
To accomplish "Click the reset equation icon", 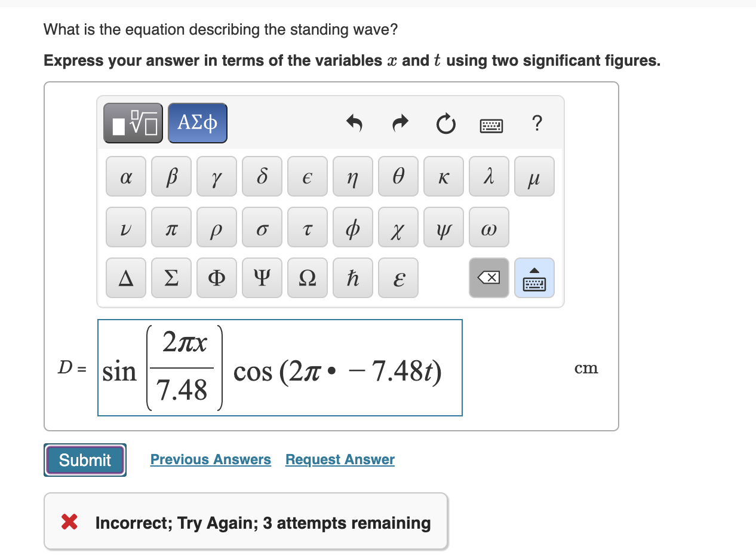I will [445, 123].
